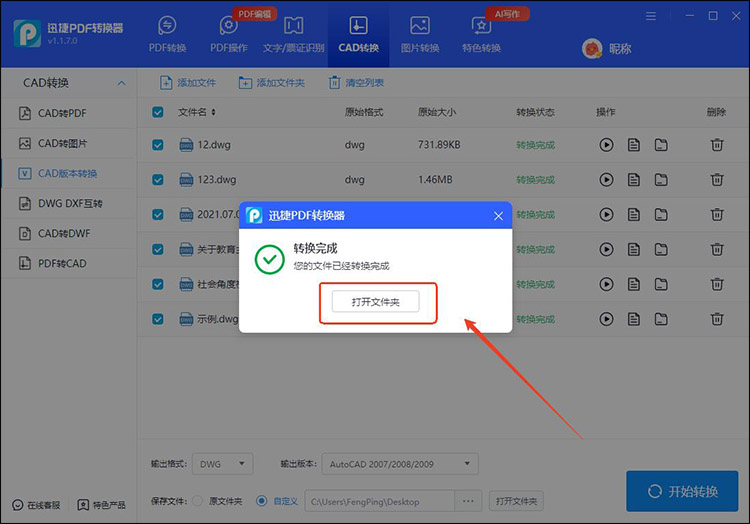Uncheck the 2021.07 file row checkbox

(x=158, y=215)
